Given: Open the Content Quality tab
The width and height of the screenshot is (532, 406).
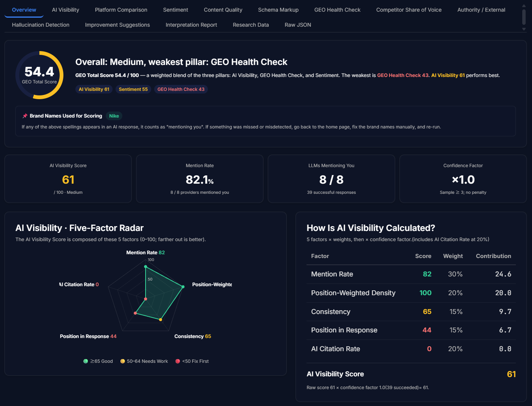Looking at the screenshot, I should point(223,10).
